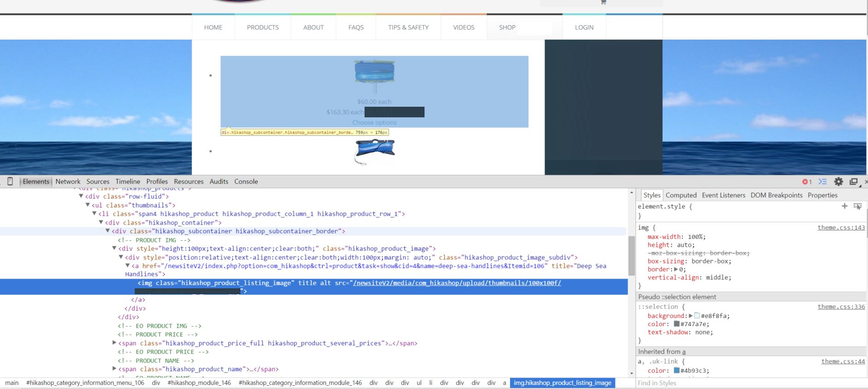Select the Computed sidebar tab
Screen dimensions: 868x389
(681, 195)
